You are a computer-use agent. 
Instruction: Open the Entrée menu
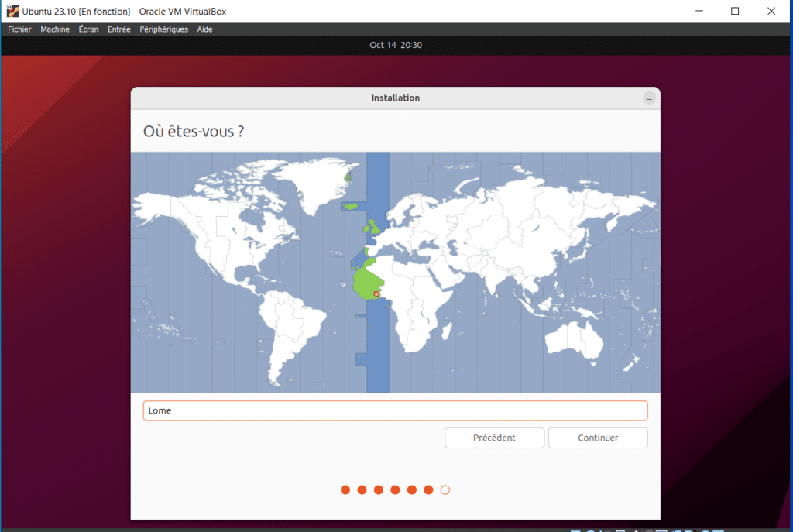coord(118,29)
